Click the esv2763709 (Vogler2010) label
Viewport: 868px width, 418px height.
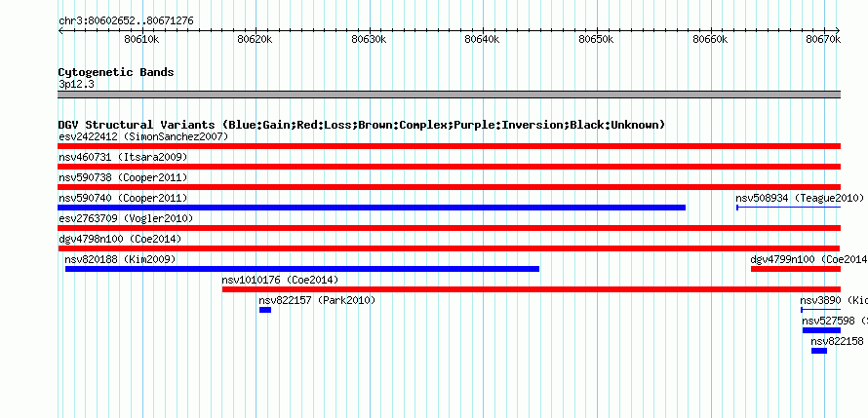click(x=126, y=218)
